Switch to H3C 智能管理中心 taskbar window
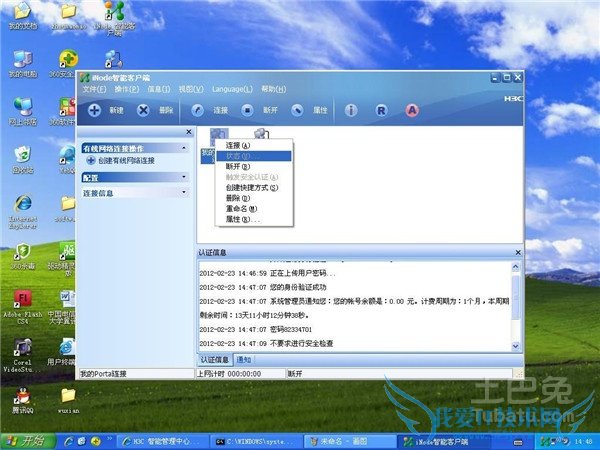 (163, 442)
